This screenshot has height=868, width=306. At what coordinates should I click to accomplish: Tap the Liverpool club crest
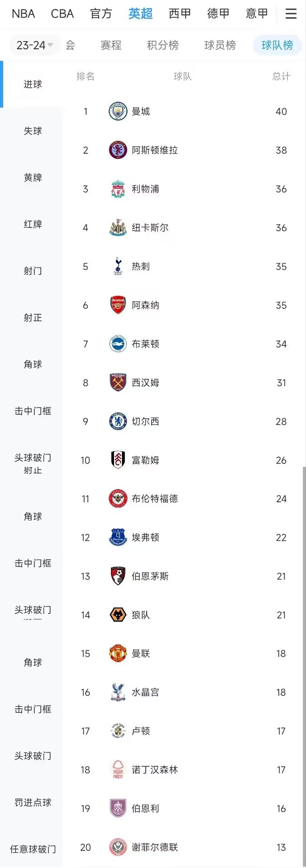(x=118, y=189)
